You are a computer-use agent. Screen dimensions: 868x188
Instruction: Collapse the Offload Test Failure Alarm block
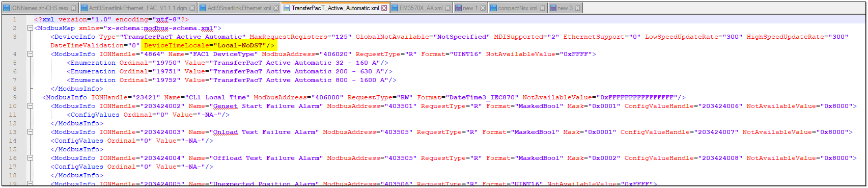tap(30, 158)
